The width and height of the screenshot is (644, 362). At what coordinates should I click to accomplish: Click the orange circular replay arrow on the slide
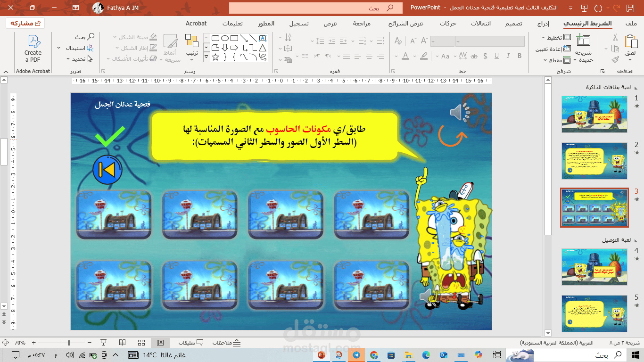tap(453, 136)
